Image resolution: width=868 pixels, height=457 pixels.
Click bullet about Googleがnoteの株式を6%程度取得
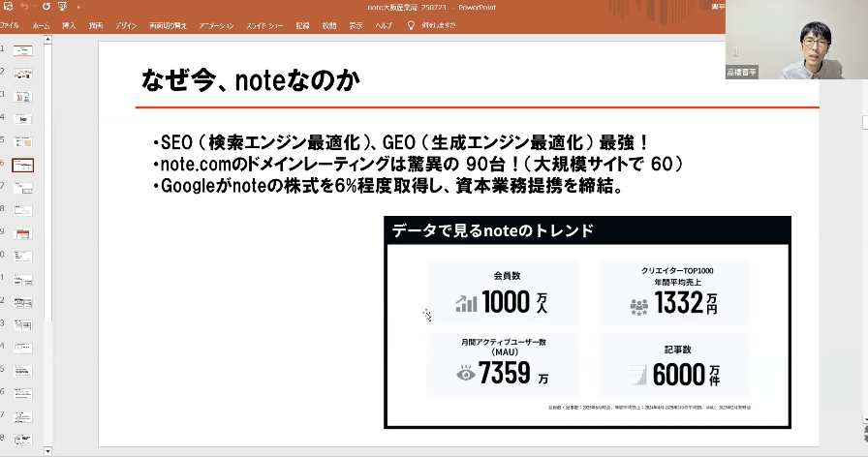(x=388, y=186)
